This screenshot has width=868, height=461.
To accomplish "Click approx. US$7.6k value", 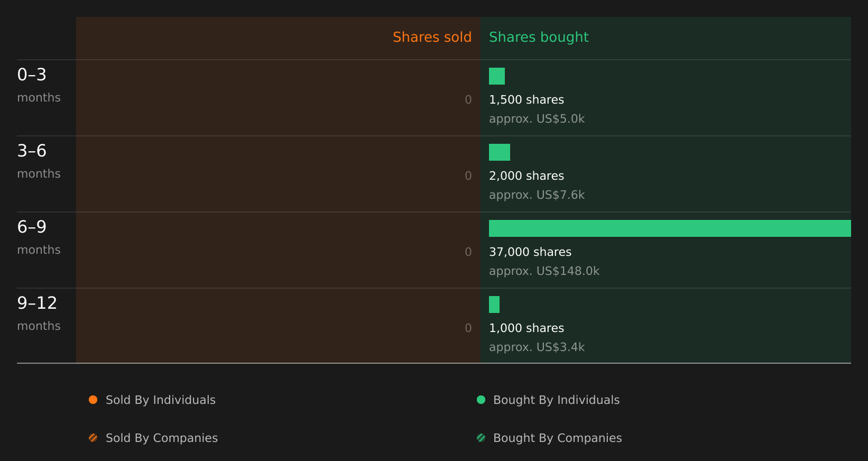I will coord(537,195).
